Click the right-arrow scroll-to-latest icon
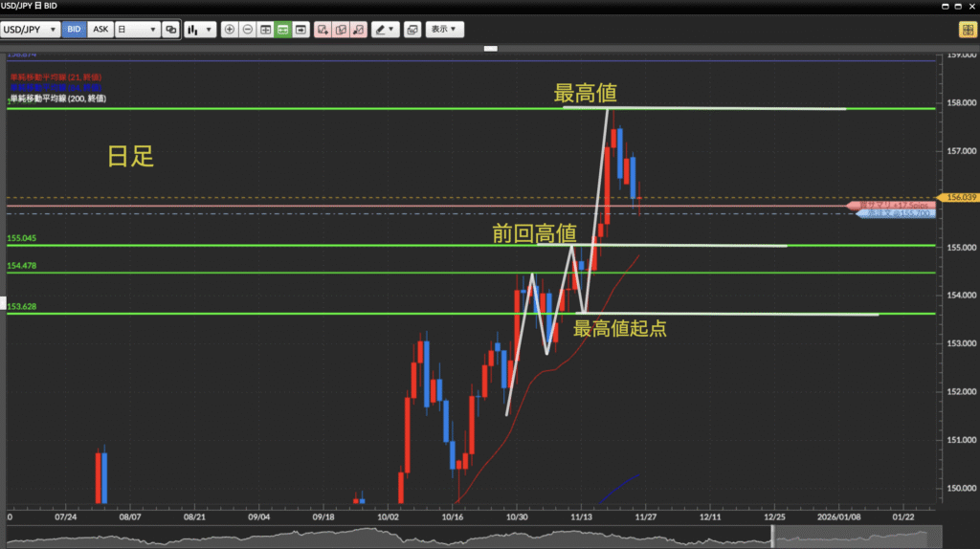This screenshot has height=549, width=980. (301, 30)
